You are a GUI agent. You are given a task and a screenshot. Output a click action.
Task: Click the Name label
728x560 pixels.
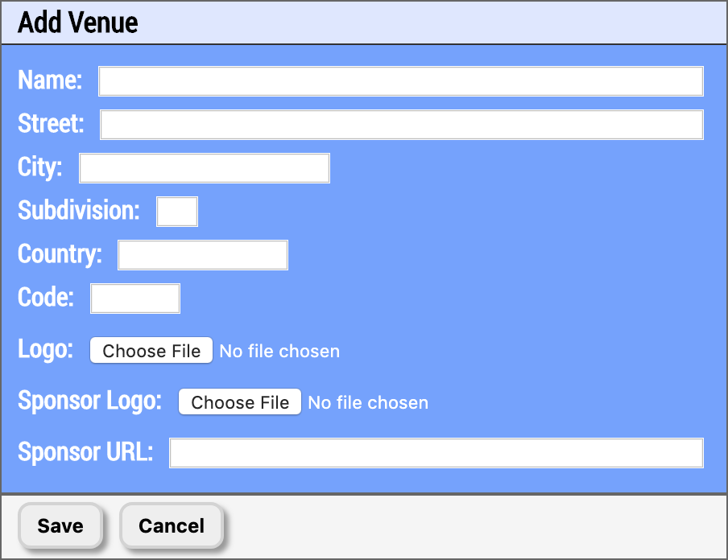click(48, 80)
